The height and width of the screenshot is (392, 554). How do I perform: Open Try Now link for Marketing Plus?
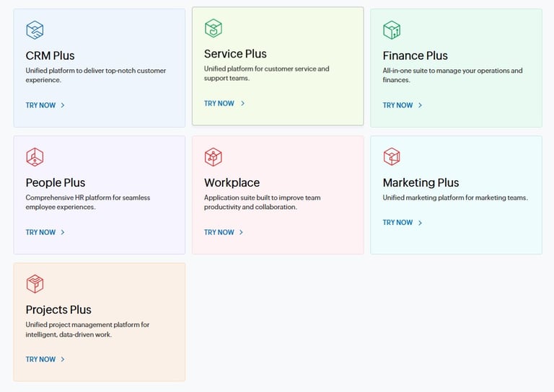click(397, 223)
